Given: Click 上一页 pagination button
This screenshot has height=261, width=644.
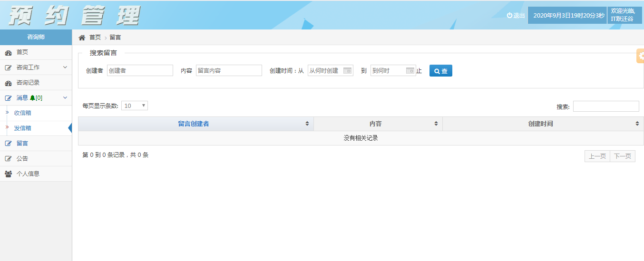Looking at the screenshot, I should click(597, 156).
